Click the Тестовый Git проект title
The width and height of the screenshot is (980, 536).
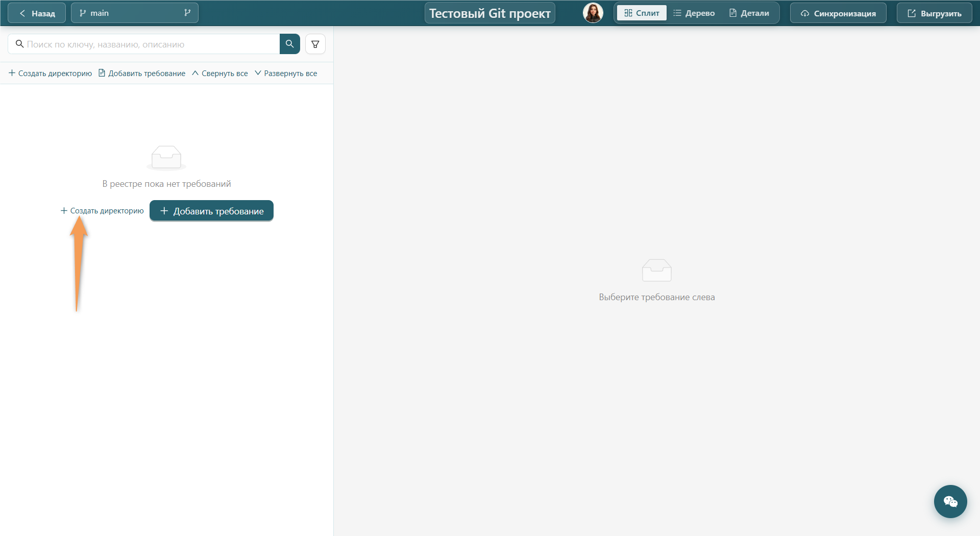tap(490, 13)
